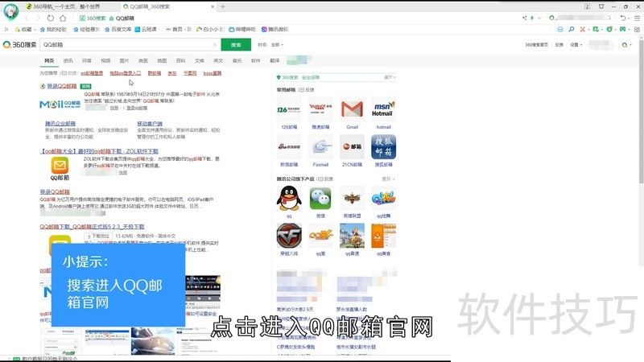The image size is (644, 362).
Task: Open dropdown arrow beside scissors screenshot icon
Action: [x=588, y=30]
